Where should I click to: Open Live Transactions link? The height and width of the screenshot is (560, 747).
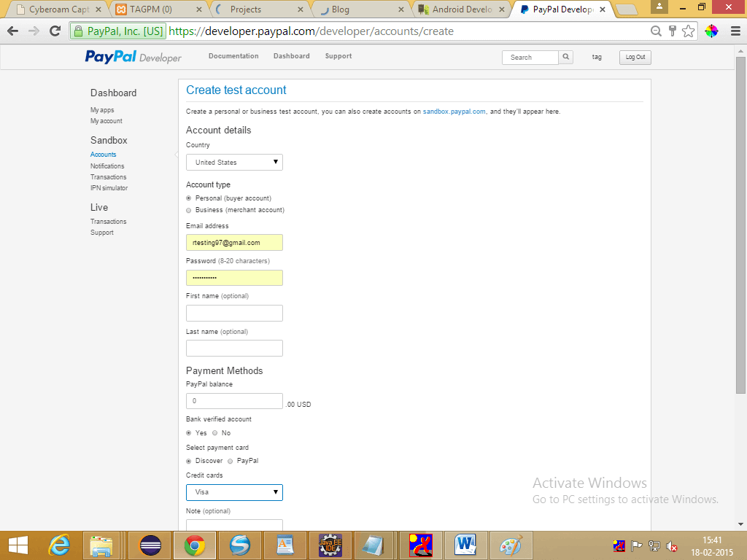tap(108, 222)
